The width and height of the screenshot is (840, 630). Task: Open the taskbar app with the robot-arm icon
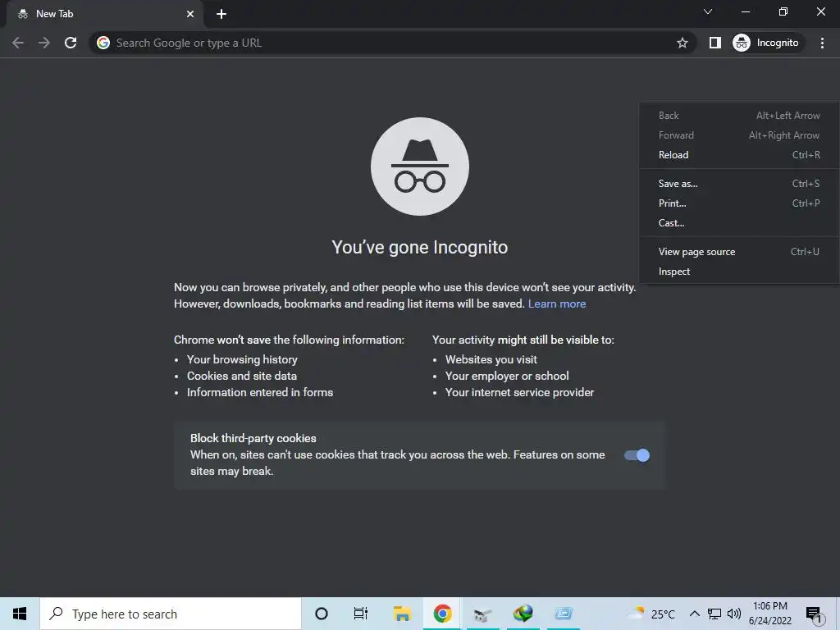point(482,614)
